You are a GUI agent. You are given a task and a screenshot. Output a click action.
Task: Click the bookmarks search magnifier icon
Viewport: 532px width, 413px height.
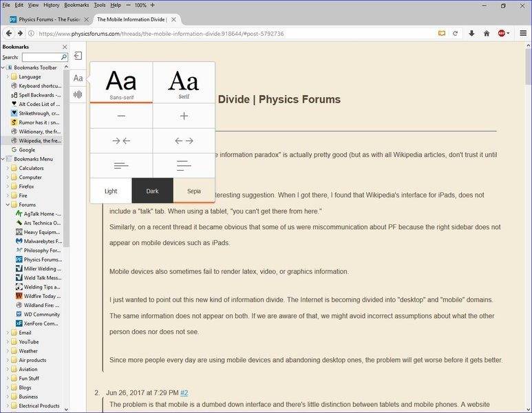[64, 57]
